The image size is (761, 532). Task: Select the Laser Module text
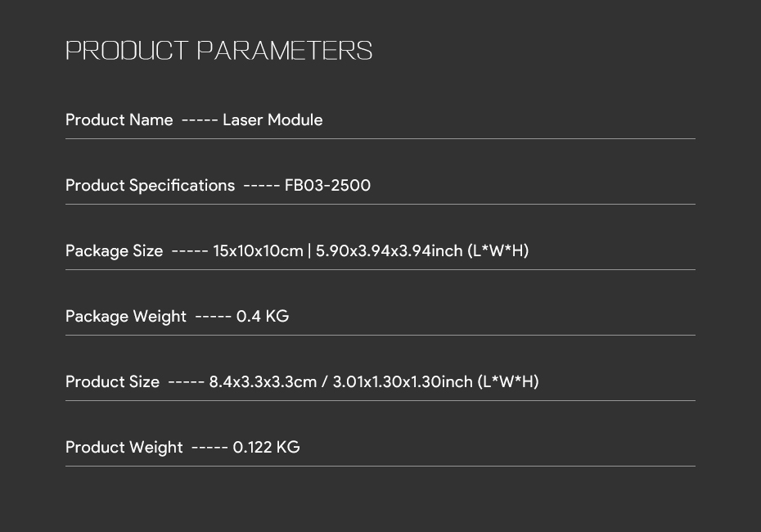(x=272, y=119)
